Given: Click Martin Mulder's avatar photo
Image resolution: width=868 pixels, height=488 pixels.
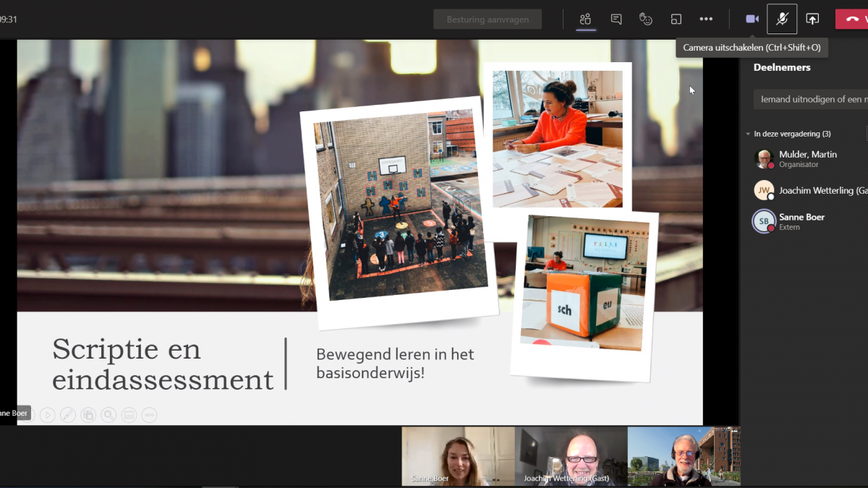Looking at the screenshot, I should click(x=764, y=159).
